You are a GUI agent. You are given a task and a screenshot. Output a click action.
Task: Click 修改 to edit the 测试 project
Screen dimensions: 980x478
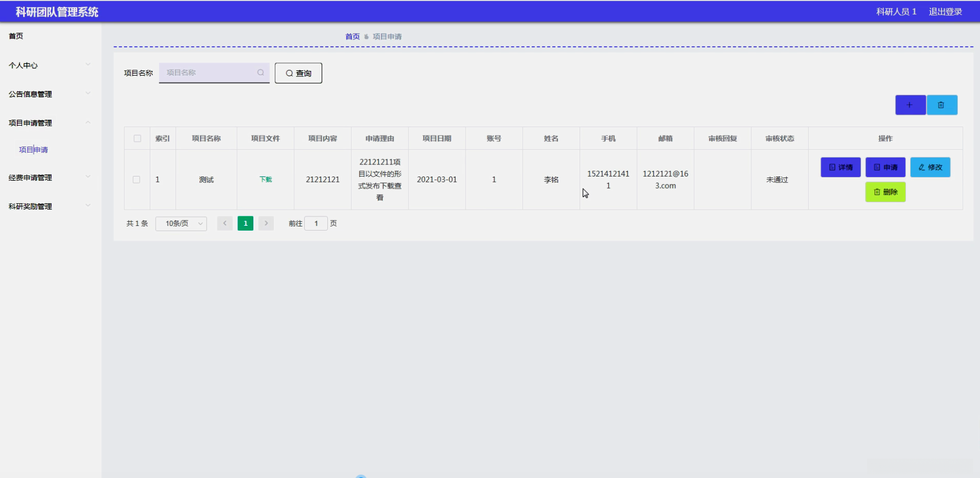coord(930,168)
